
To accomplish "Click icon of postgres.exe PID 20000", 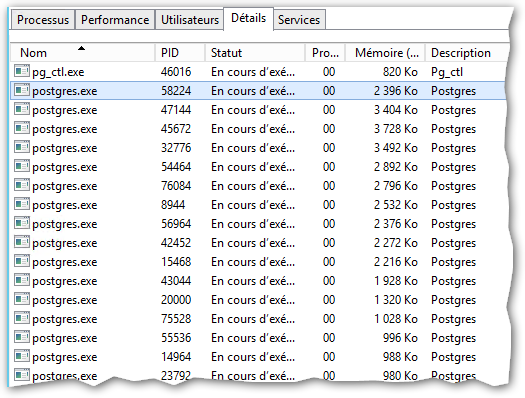I will (22, 299).
